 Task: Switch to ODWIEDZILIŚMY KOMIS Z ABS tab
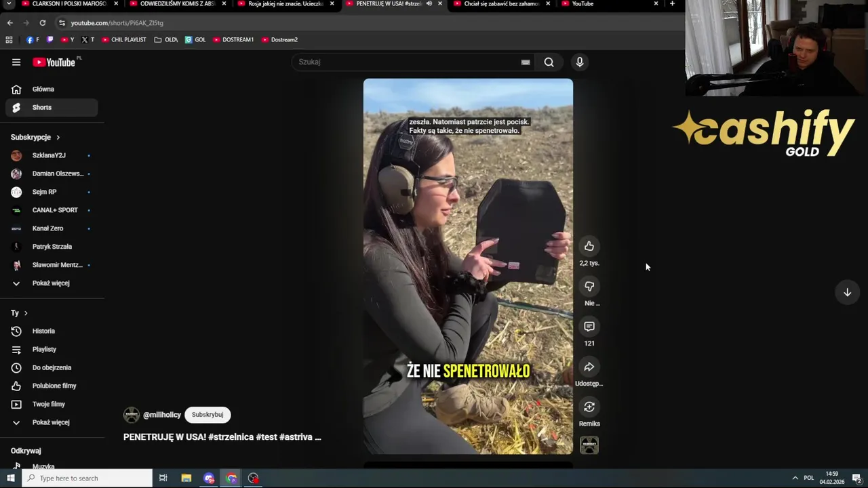point(178,4)
